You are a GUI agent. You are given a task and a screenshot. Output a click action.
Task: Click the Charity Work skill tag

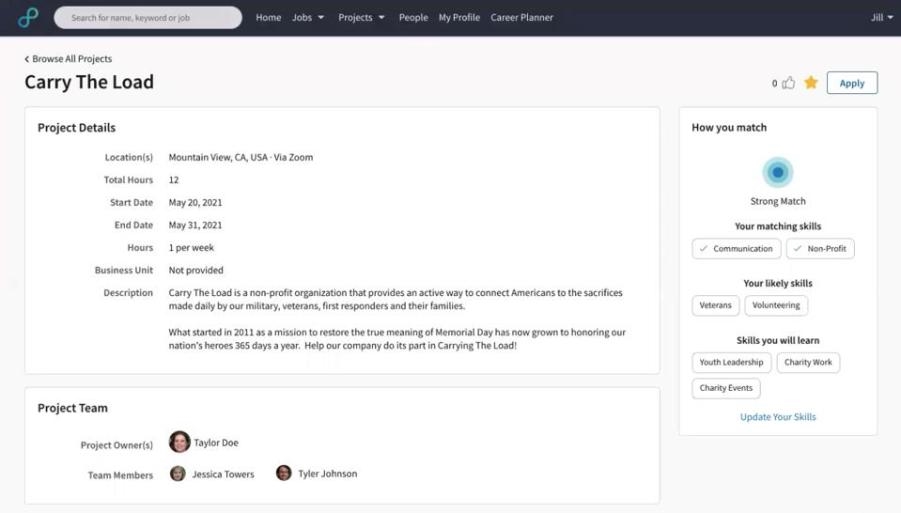point(808,362)
